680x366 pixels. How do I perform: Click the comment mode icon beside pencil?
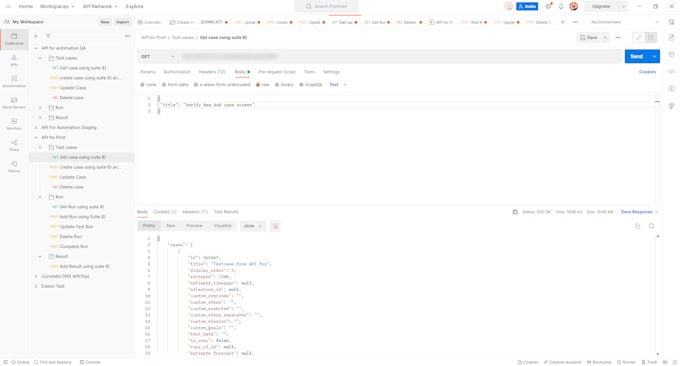[x=651, y=38]
